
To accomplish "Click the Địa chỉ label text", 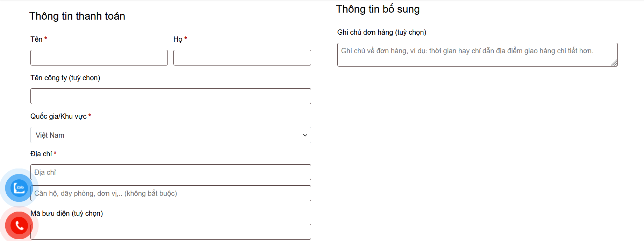I will [41, 154].
